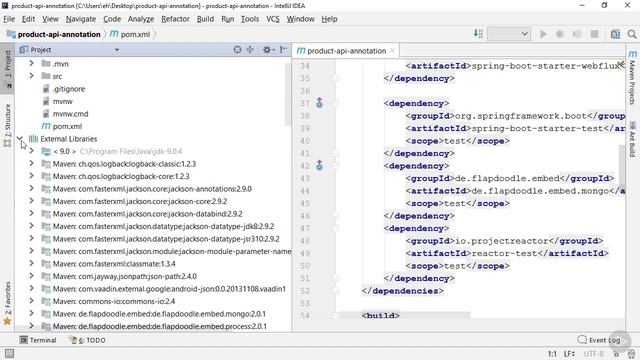Click the de.flapdoodle.embed groupId text
The width and height of the screenshot is (640, 360).
click(x=507, y=178)
